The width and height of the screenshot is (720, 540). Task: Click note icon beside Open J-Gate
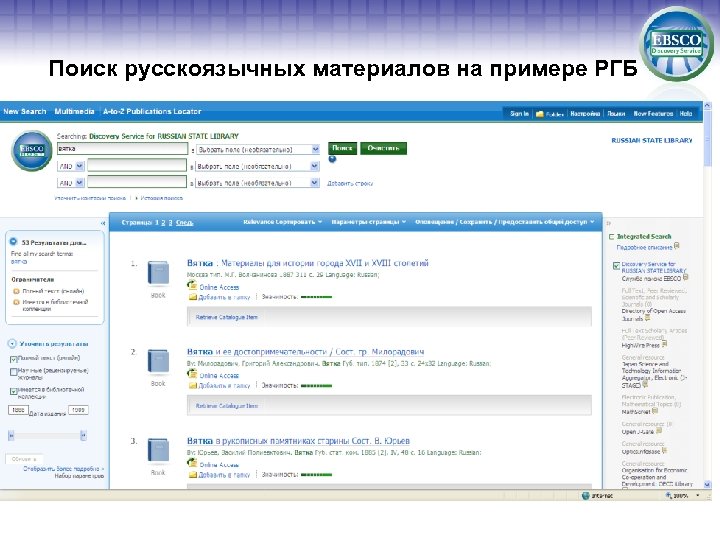[x=659, y=431]
